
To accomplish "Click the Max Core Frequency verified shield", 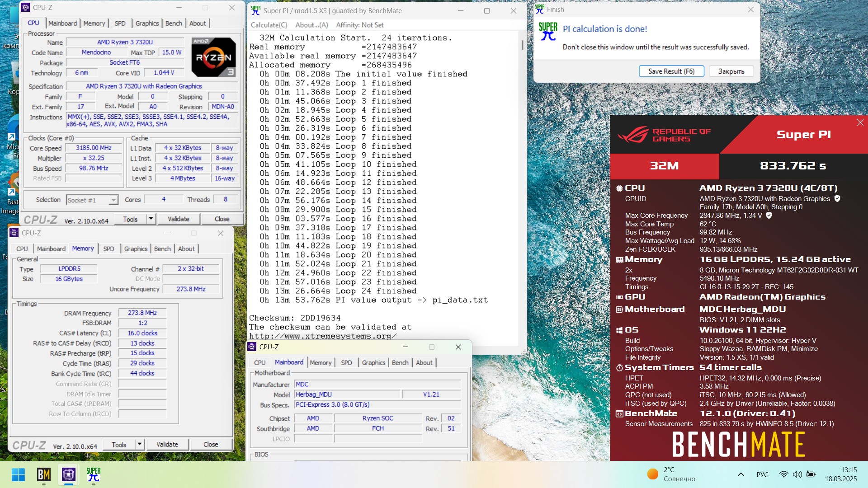I will point(769,216).
